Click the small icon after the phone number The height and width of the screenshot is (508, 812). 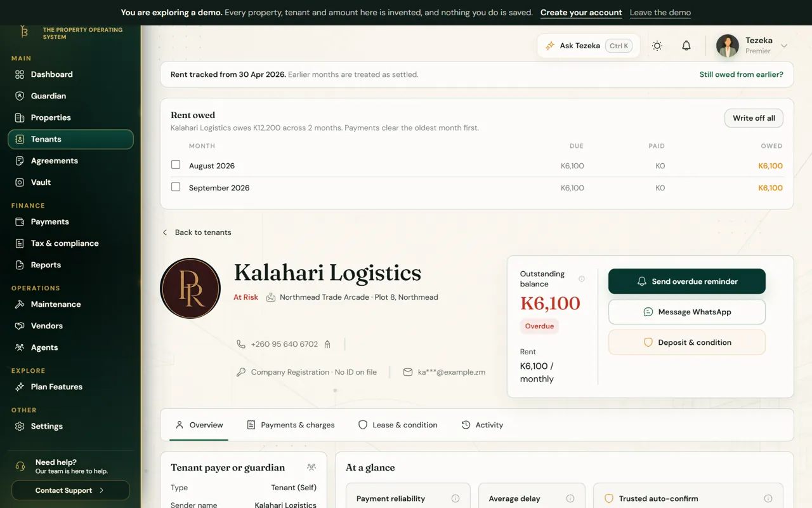click(x=327, y=344)
